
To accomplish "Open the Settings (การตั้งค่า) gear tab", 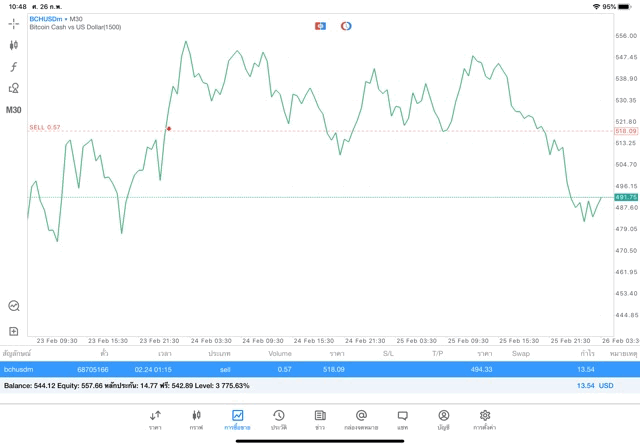I will click(x=485, y=419).
